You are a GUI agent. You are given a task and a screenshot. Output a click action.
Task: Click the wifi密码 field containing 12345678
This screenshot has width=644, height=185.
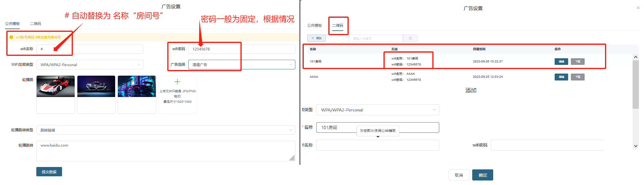click(241, 49)
